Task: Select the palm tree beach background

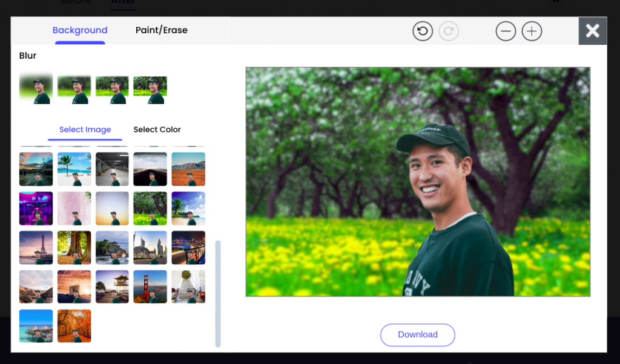Action: 74,169
